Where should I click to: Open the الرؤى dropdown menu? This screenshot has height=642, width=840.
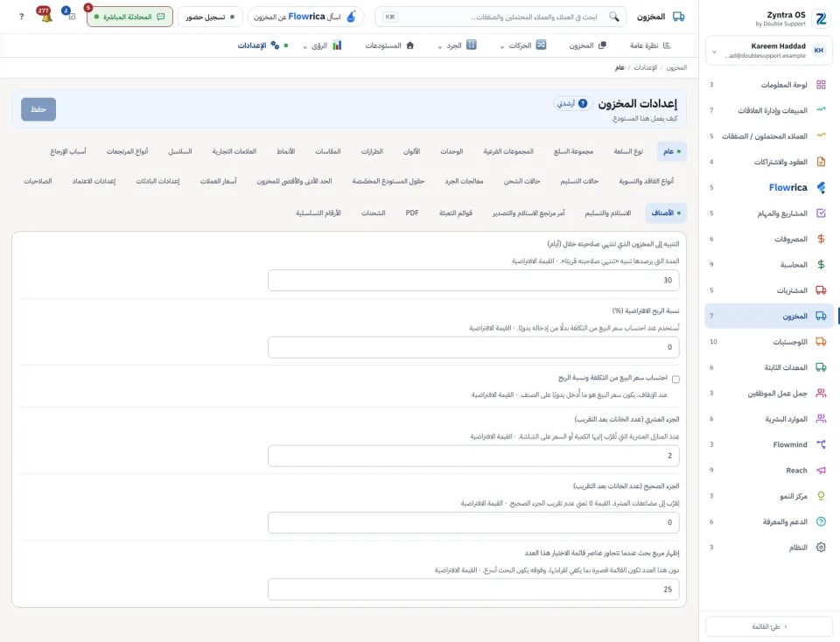point(323,45)
